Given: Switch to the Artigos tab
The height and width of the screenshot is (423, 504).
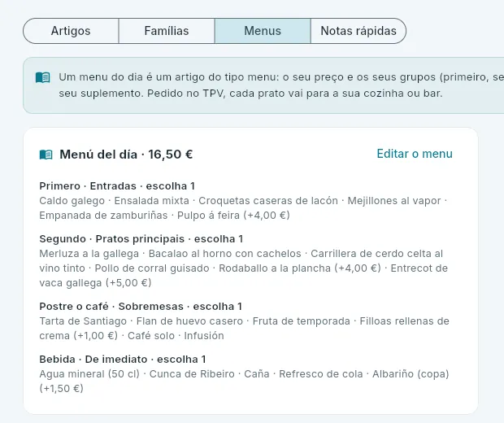Looking at the screenshot, I should pos(71,31).
